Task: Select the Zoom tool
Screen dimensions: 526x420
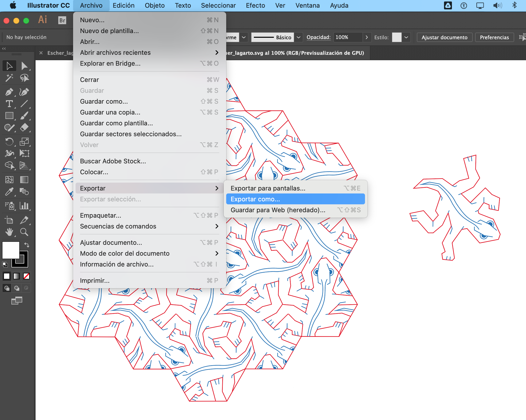Action: [x=24, y=232]
